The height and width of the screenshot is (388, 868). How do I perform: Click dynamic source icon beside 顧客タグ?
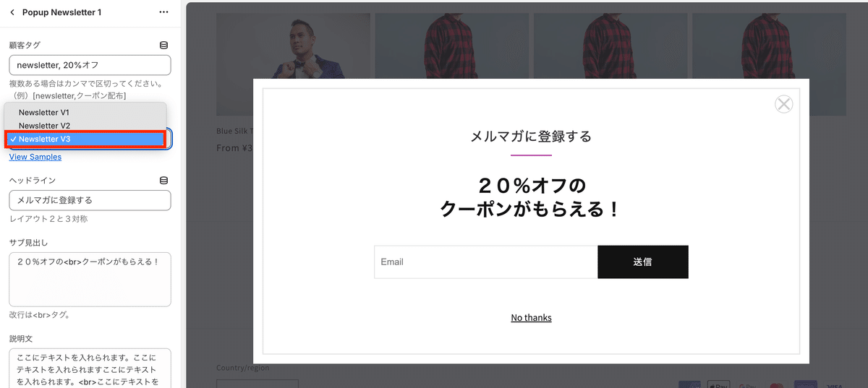[x=163, y=45]
